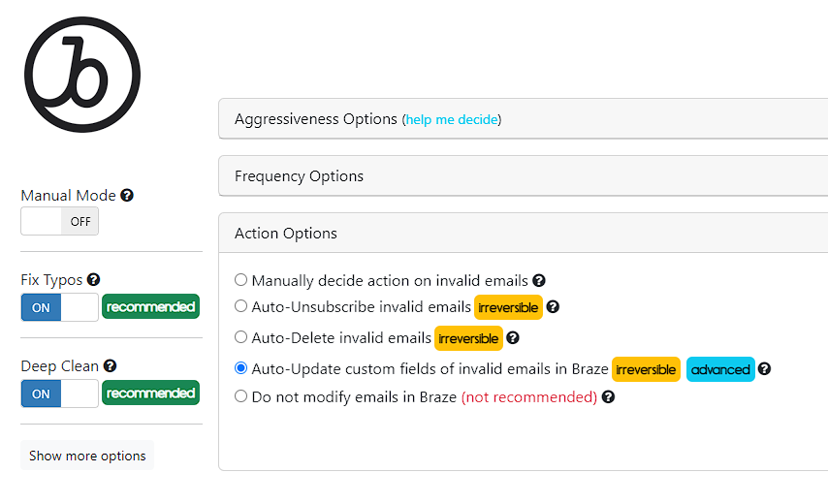
Task: Open help icon for Do not modify emails
Action: click(x=608, y=396)
